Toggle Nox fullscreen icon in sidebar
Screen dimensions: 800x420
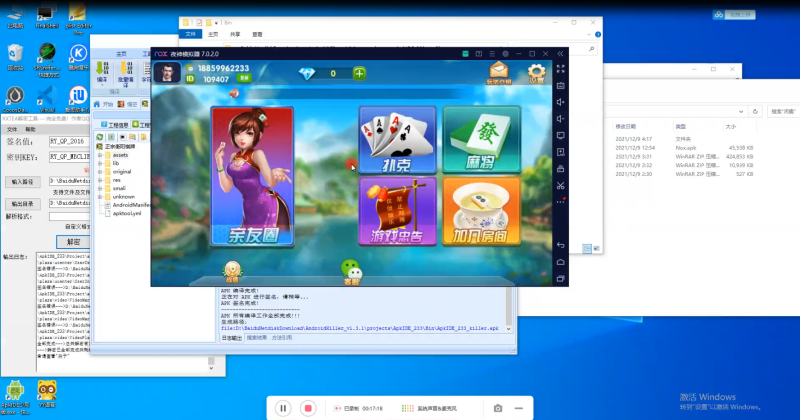[560, 69]
